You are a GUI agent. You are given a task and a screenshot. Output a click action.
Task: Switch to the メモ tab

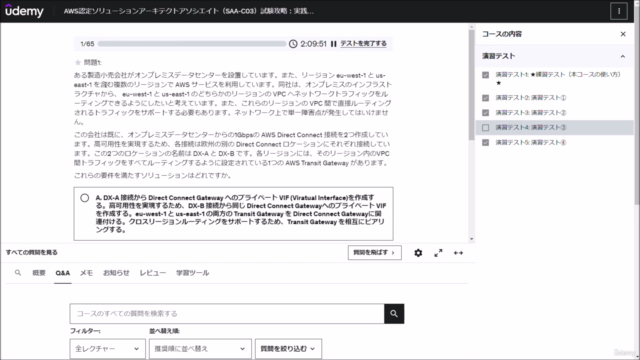pyautogui.click(x=86, y=273)
